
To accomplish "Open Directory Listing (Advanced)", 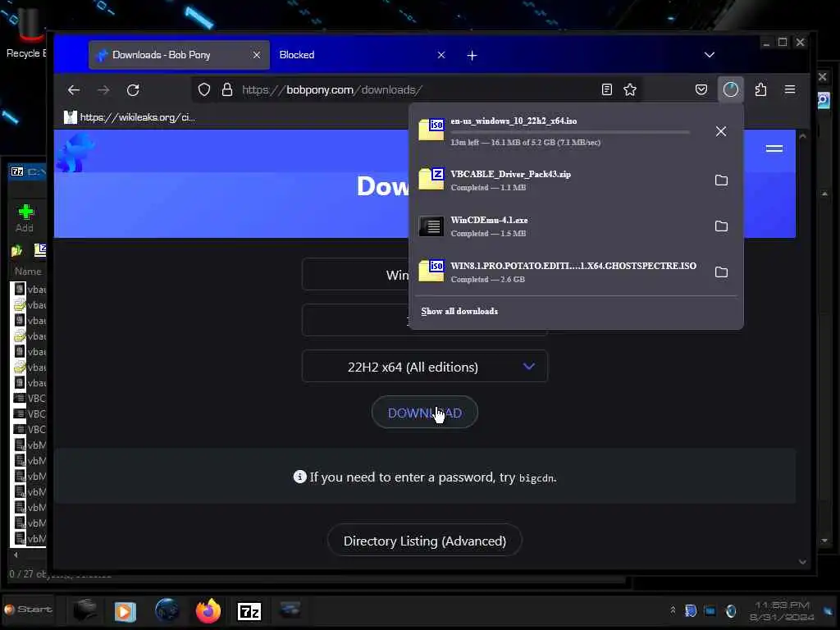I will [x=425, y=541].
